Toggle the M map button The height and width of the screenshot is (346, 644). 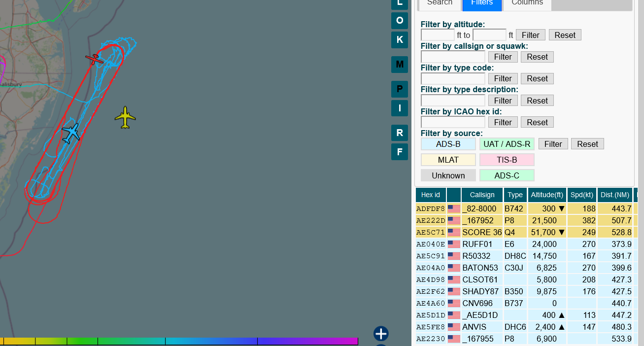click(x=400, y=64)
